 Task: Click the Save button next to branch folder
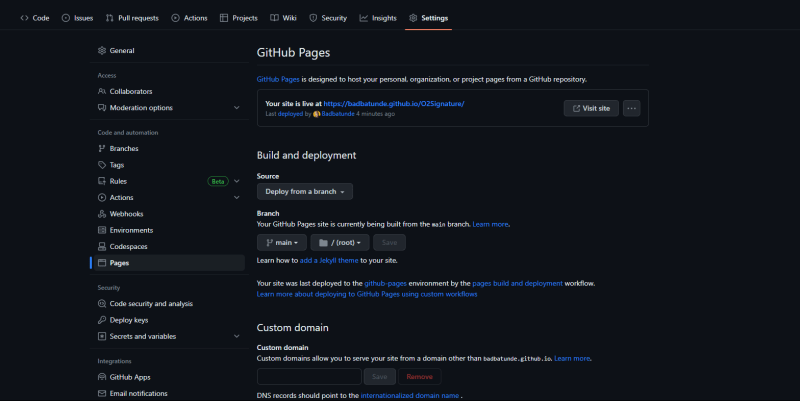coord(389,242)
